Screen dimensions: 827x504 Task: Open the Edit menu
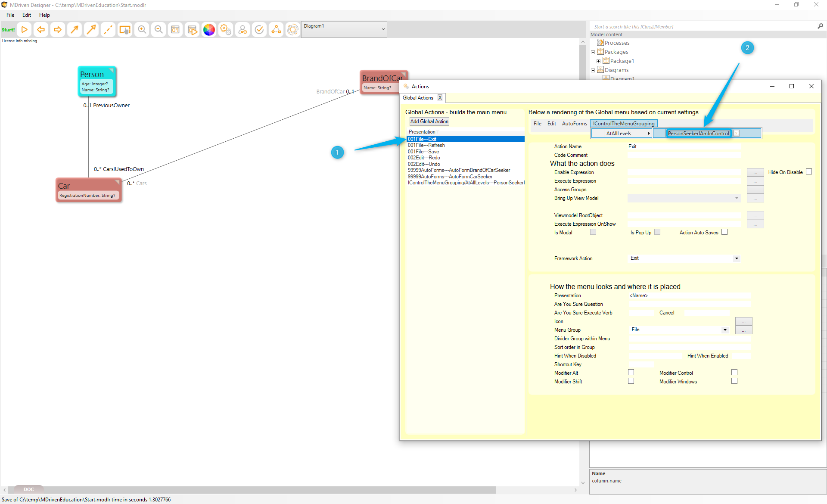[x=27, y=15]
